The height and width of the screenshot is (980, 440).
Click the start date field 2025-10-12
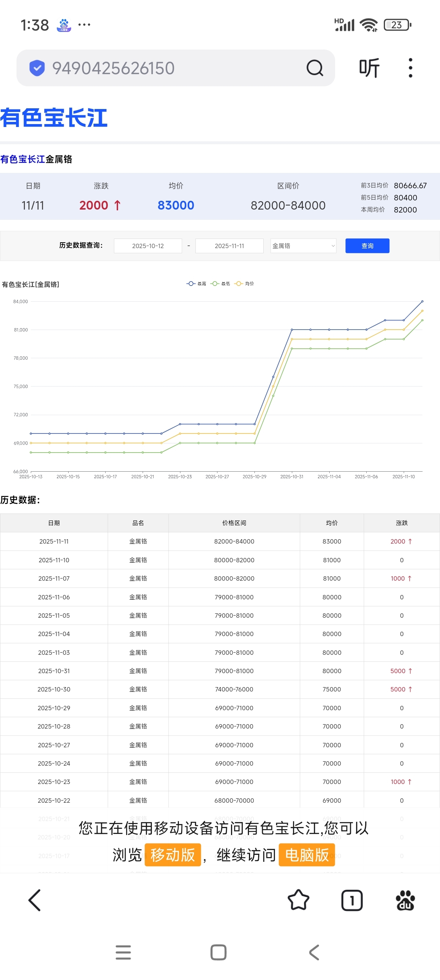(x=148, y=246)
